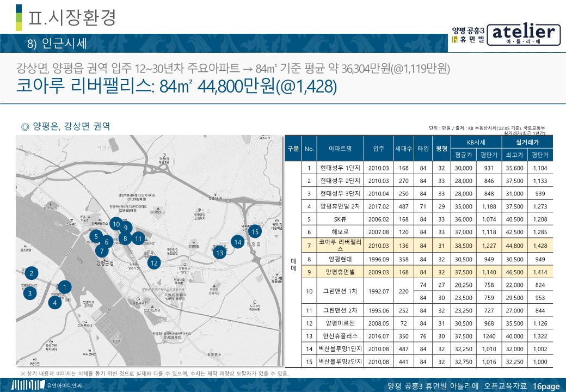Image resolution: width=566 pixels, height=392 pixels.
Task: Click map marker number 1
Action: point(65,287)
